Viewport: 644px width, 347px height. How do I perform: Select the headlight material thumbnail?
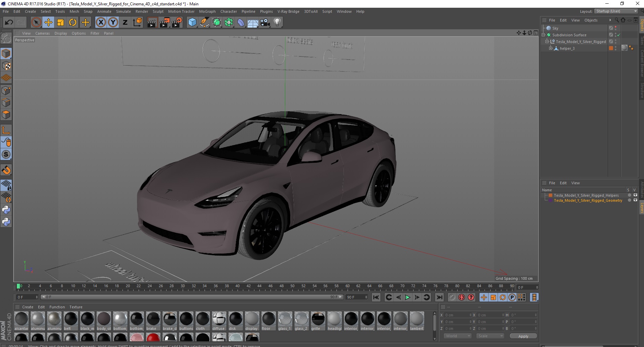(x=334, y=321)
